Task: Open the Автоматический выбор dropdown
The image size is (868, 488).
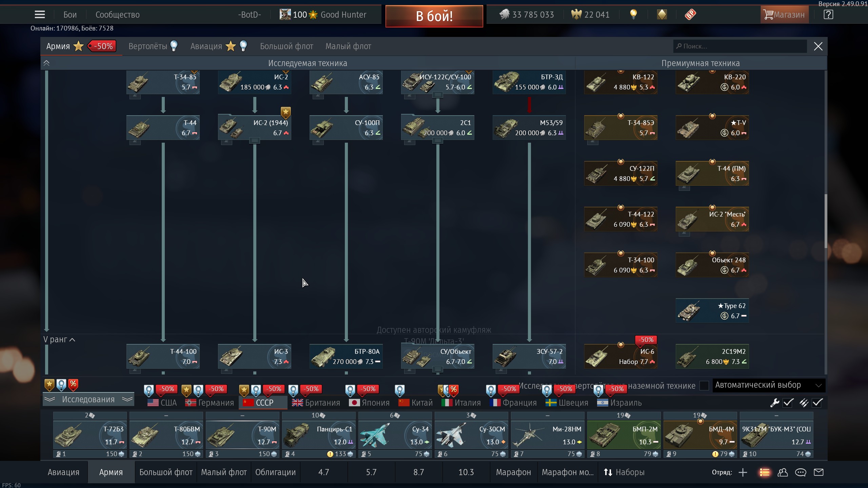Action: point(768,385)
